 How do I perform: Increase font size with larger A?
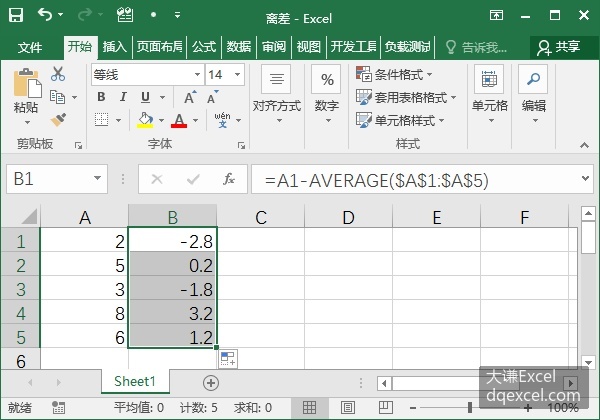click(190, 97)
